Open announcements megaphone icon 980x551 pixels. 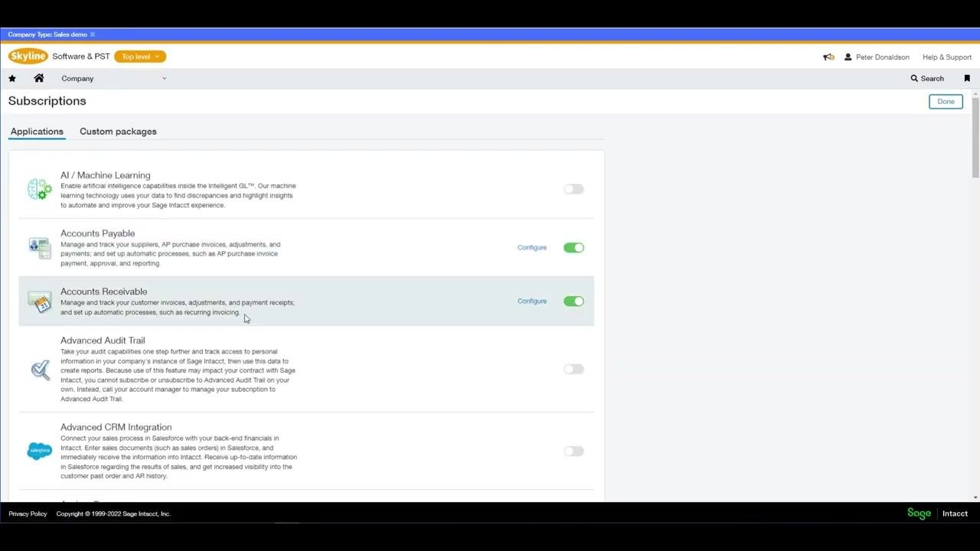tap(828, 57)
